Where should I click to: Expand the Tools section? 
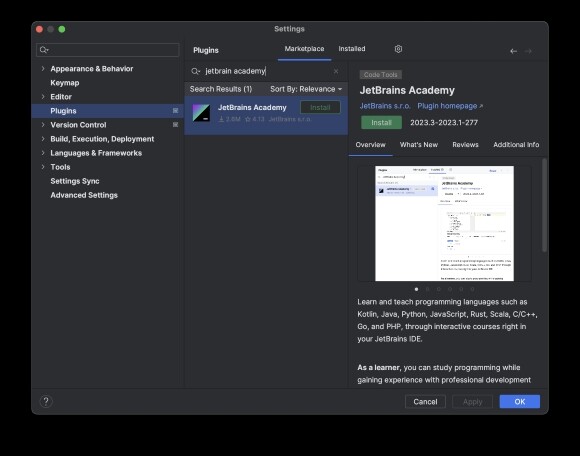[x=43, y=167]
